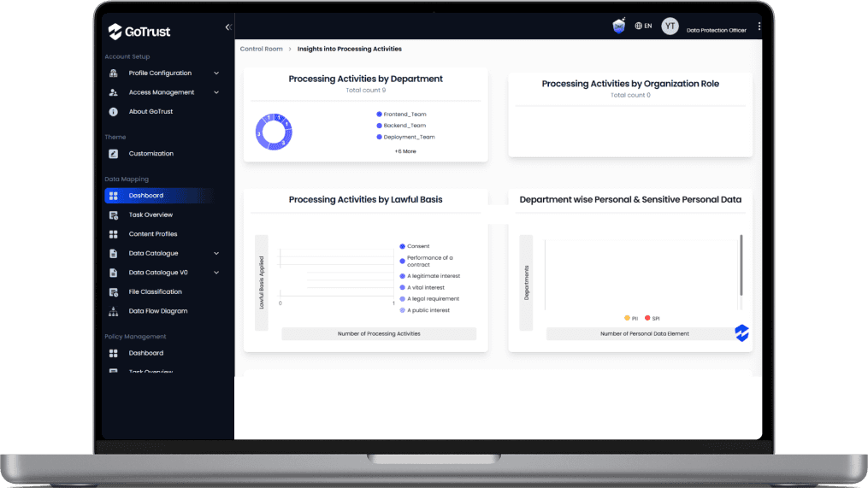The image size is (868, 488).
Task: Click Total count 9 text
Action: 366,91
